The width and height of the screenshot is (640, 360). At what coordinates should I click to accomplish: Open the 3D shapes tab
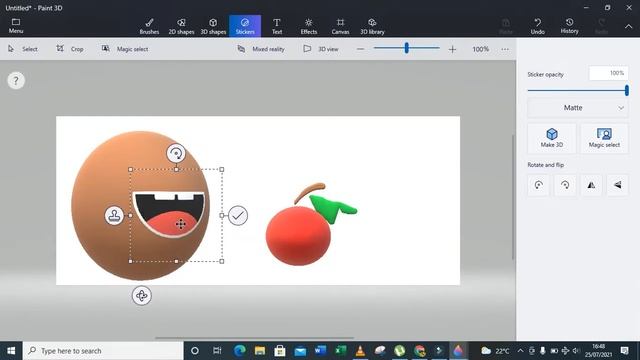point(213,26)
